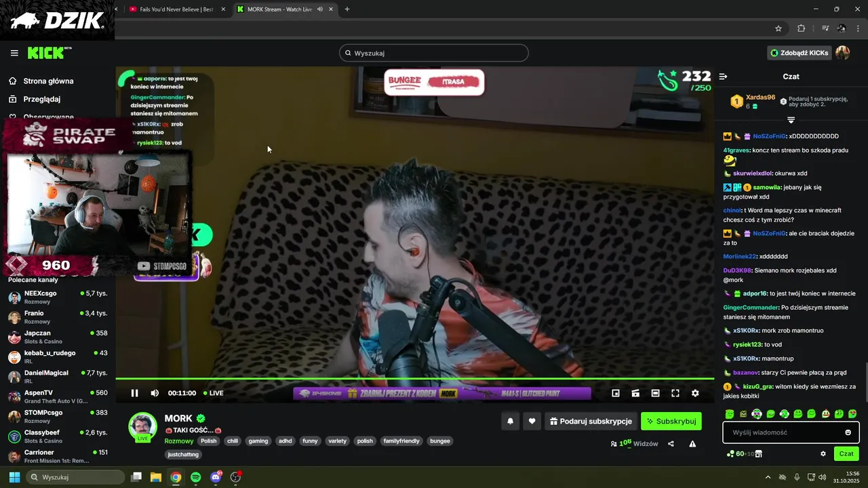Open the chat shop store icon
The width and height of the screenshot is (868, 488).
pos(758,454)
